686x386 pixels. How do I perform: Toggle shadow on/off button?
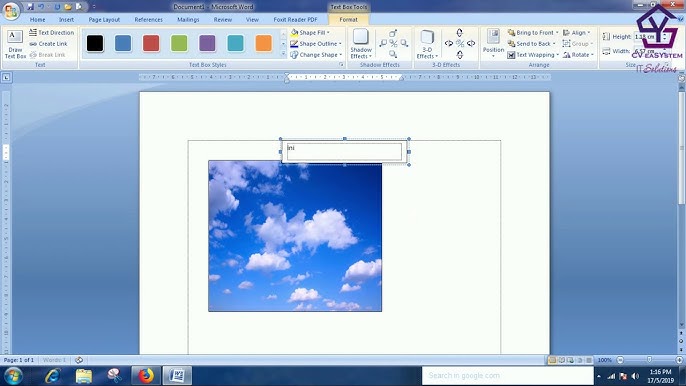click(x=393, y=44)
